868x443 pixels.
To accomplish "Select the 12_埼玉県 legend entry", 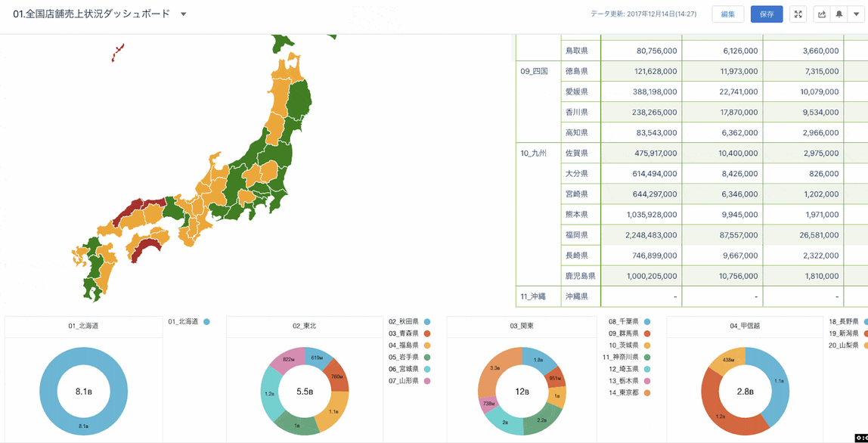I will (629, 369).
